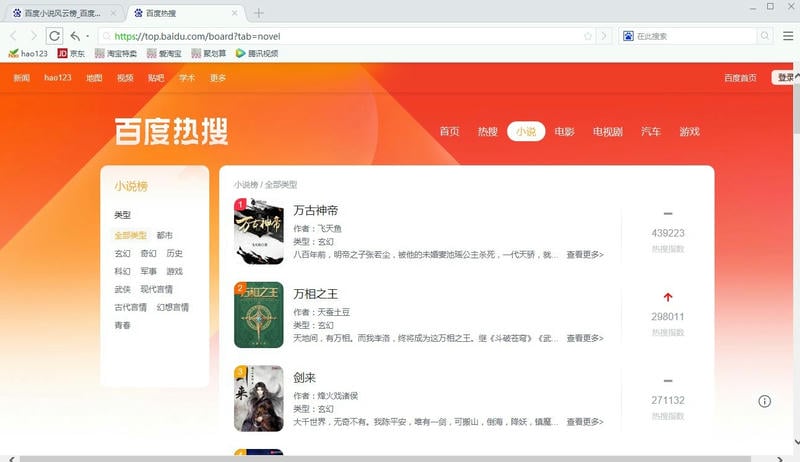Screen dimensions: 800x462
Task: Go to 百度首页 link
Action: pyautogui.click(x=740, y=78)
